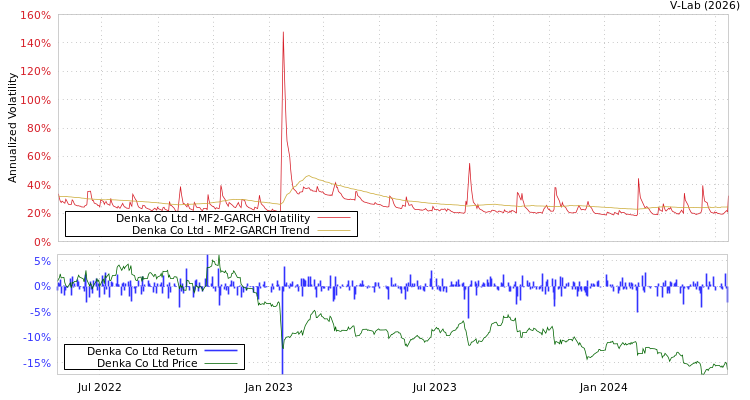
Task: Click the blue Return legend line sample
Action: click(x=220, y=351)
